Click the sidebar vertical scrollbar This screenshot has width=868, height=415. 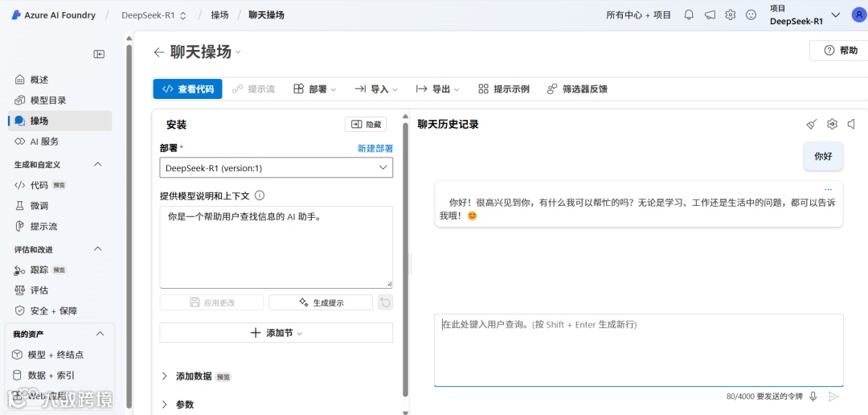[x=129, y=226]
